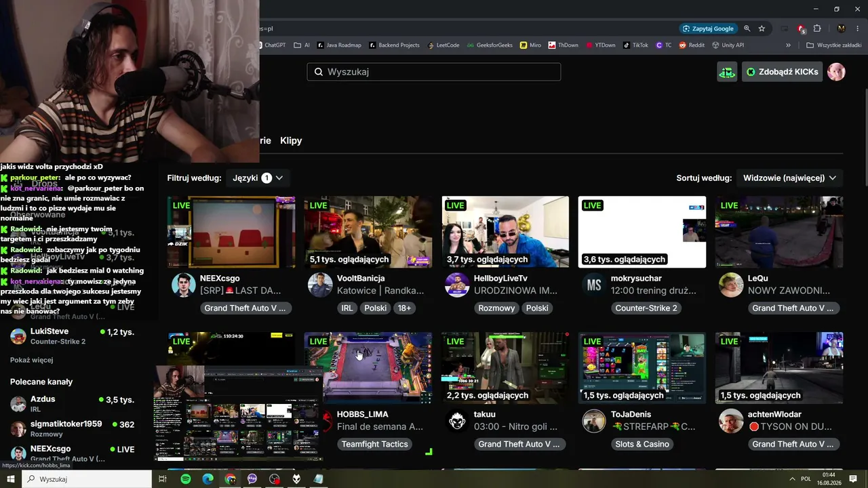The image size is (868, 488).
Task: Click mokrysuchar's MS channel avatar
Action: click(594, 285)
